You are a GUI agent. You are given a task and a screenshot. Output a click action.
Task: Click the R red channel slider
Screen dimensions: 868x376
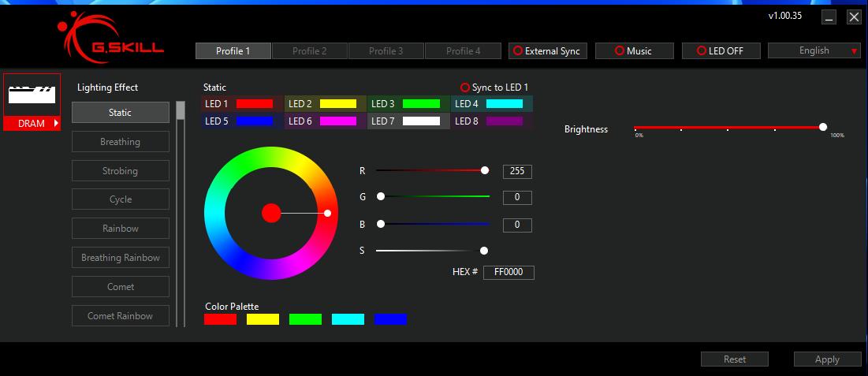coord(432,170)
